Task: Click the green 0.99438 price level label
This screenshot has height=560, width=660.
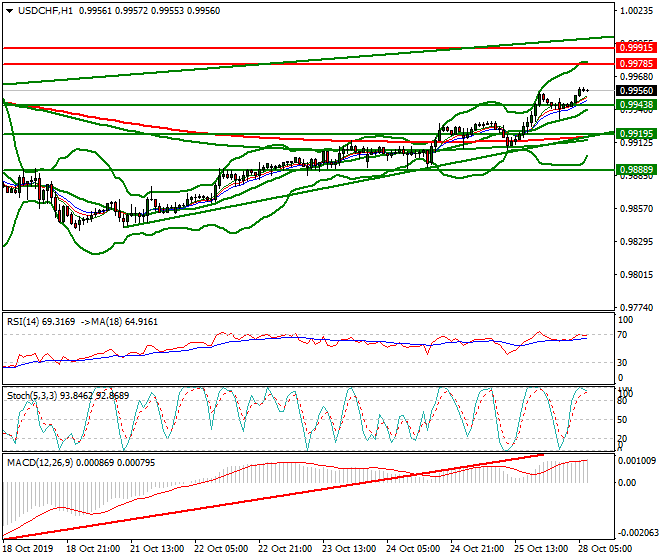Action: click(x=636, y=105)
